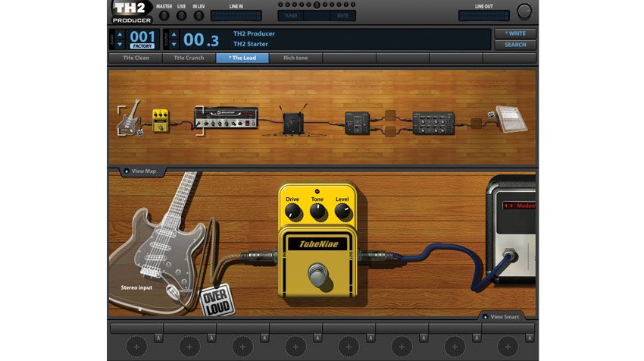Click the fourth plus knob slot at bottom
This screenshot has height=361, width=644.
tap(295, 347)
